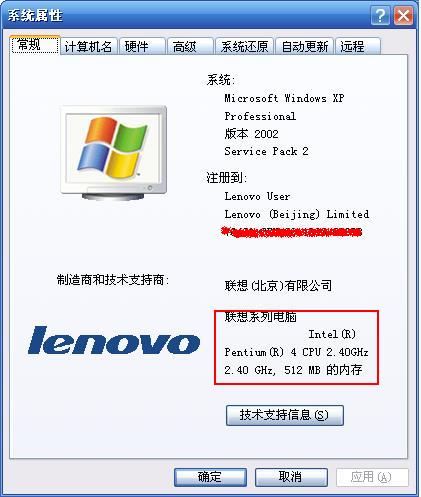This screenshot has height=497, width=421.
Task: Select the 高级 tab
Action: [190, 46]
